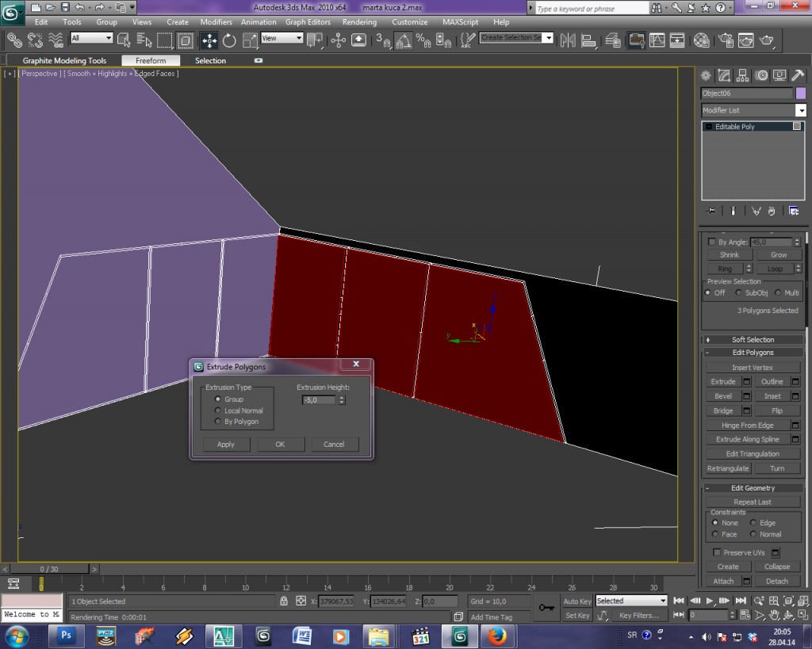Switch to the Create command panel
The width and height of the screenshot is (812, 649).
706,75
